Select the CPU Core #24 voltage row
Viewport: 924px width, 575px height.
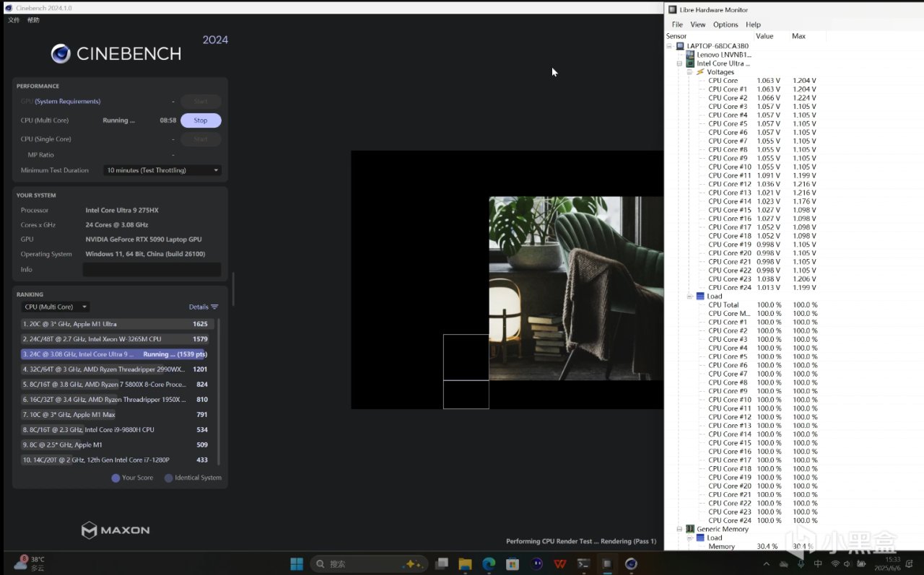point(762,288)
